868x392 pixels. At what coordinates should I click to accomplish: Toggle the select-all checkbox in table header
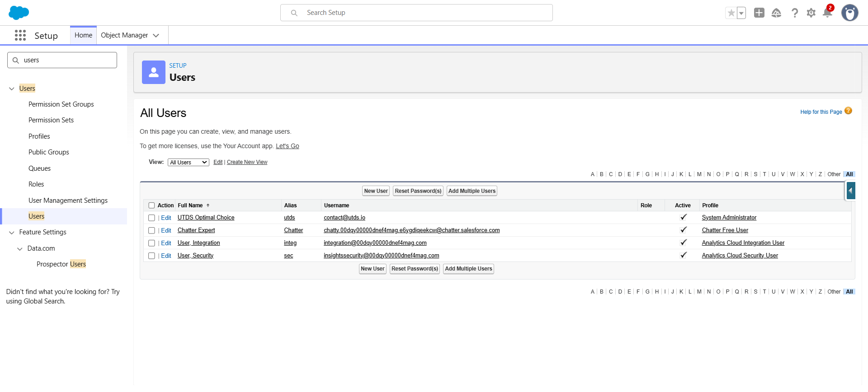pyautogui.click(x=151, y=205)
